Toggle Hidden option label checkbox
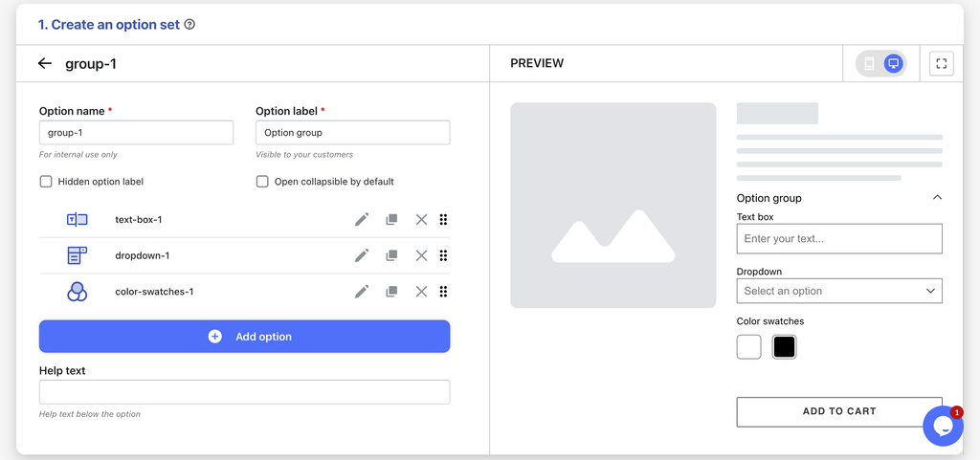Screen dimensions: 980x460 click(46, 182)
